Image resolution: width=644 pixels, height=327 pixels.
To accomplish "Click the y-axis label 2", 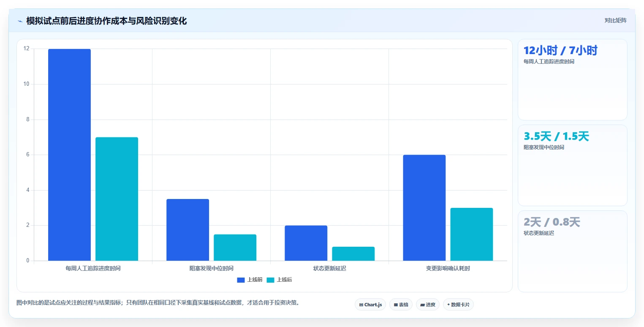I will [x=28, y=225].
